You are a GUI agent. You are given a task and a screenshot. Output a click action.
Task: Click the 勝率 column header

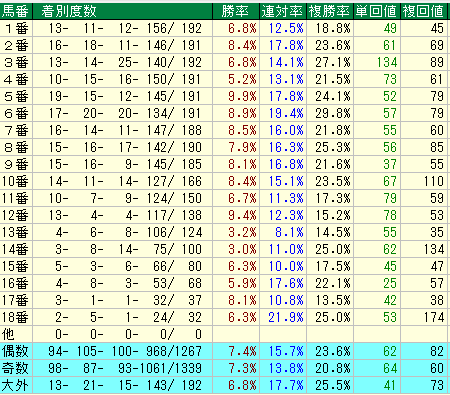[x=236, y=11]
